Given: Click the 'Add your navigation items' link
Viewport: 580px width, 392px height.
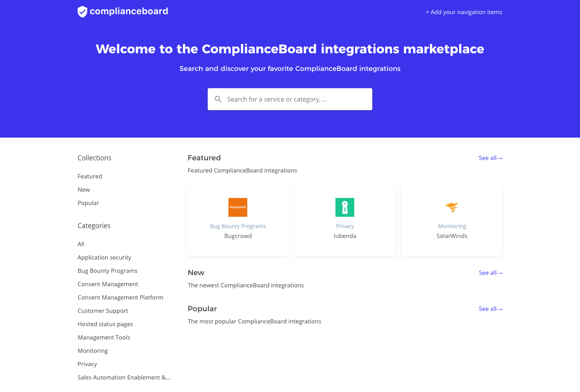Looking at the screenshot, I should pyautogui.click(x=464, y=12).
